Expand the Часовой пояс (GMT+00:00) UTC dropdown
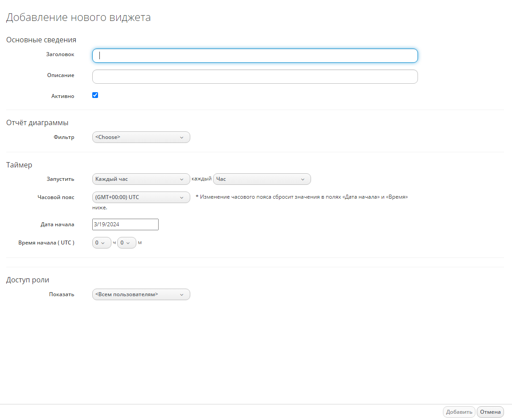 [141, 197]
